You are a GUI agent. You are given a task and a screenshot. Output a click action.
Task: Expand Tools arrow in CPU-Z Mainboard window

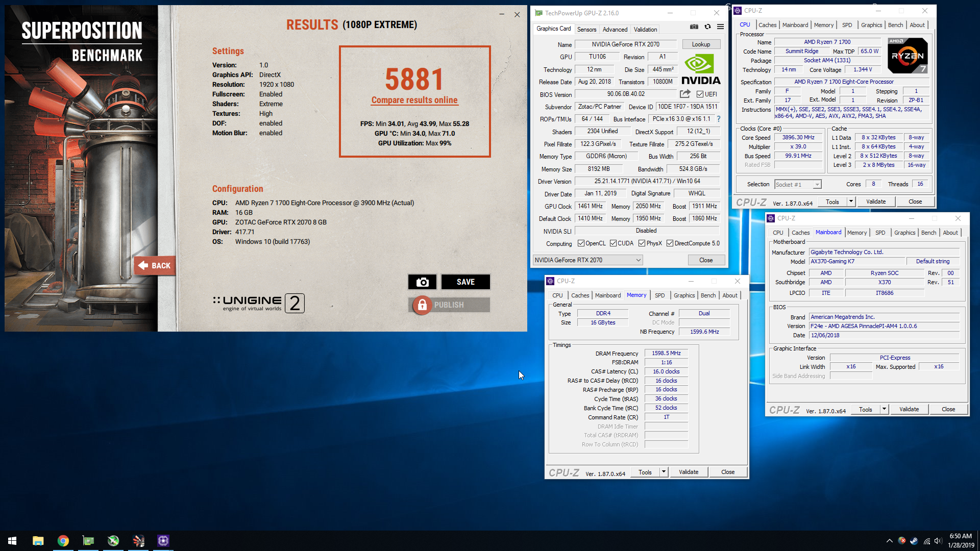click(884, 409)
